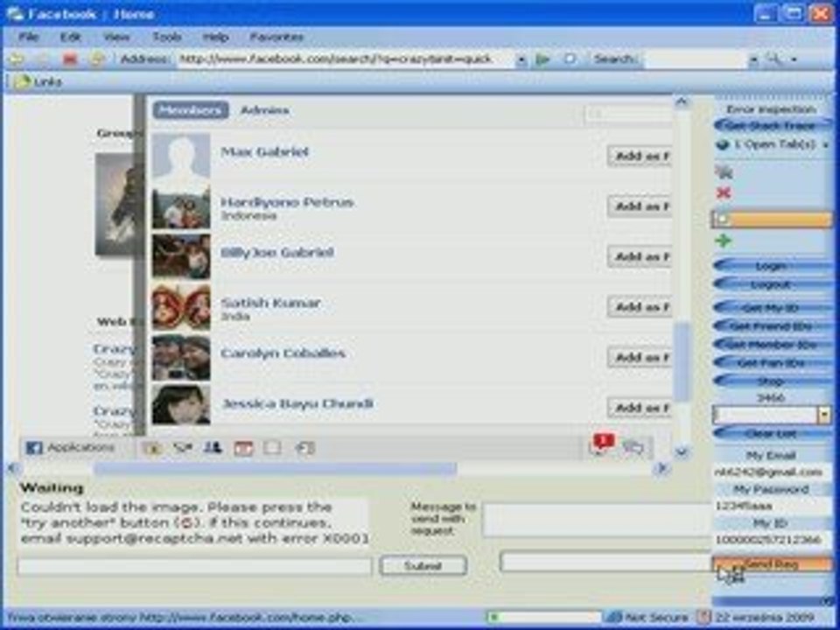The image size is (840, 630).
Task: Click the Get Friend IDs button
Action: point(773,326)
